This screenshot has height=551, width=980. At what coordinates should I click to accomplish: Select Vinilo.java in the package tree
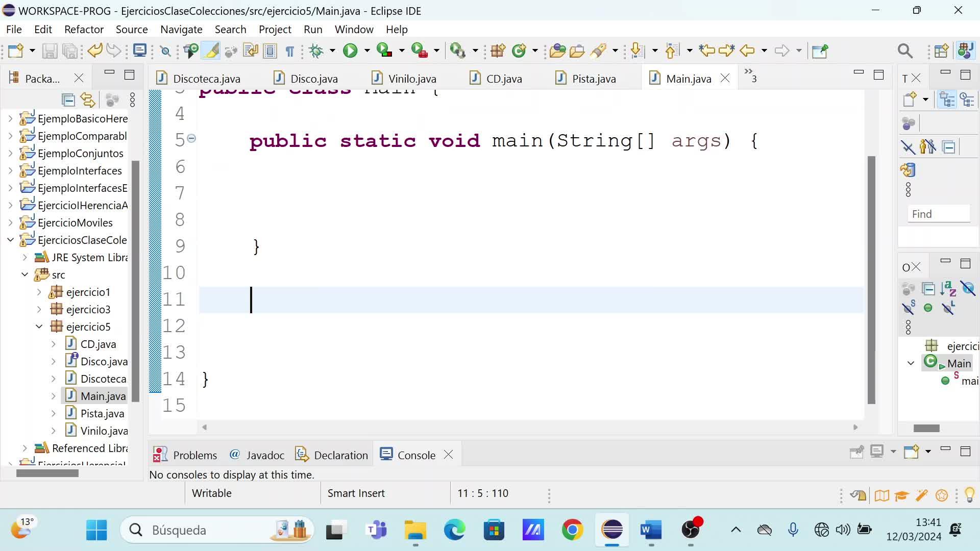pos(104,431)
